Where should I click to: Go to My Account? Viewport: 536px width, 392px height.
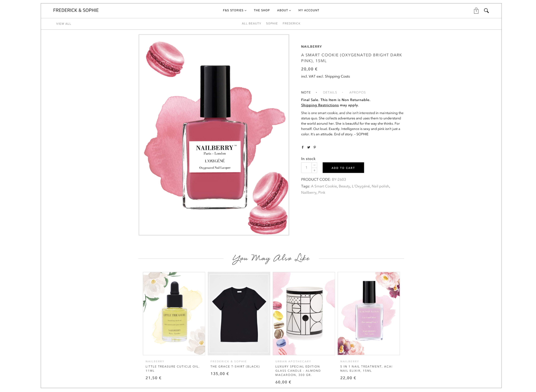point(309,10)
